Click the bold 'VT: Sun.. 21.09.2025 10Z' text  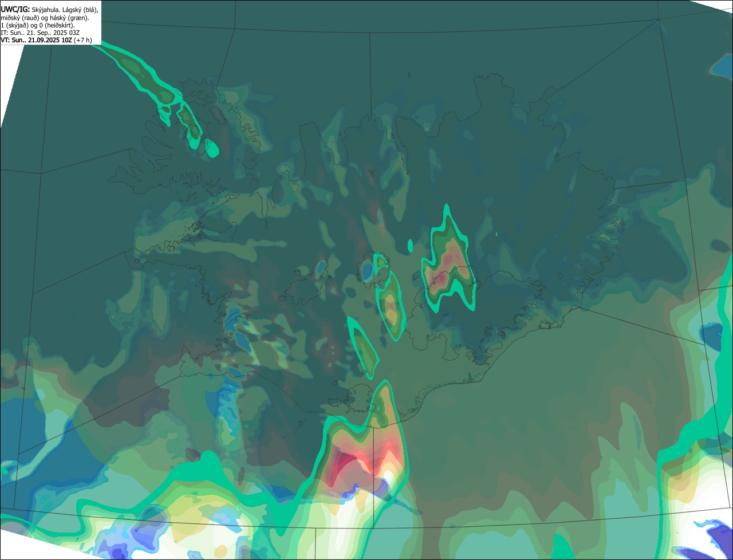point(36,40)
